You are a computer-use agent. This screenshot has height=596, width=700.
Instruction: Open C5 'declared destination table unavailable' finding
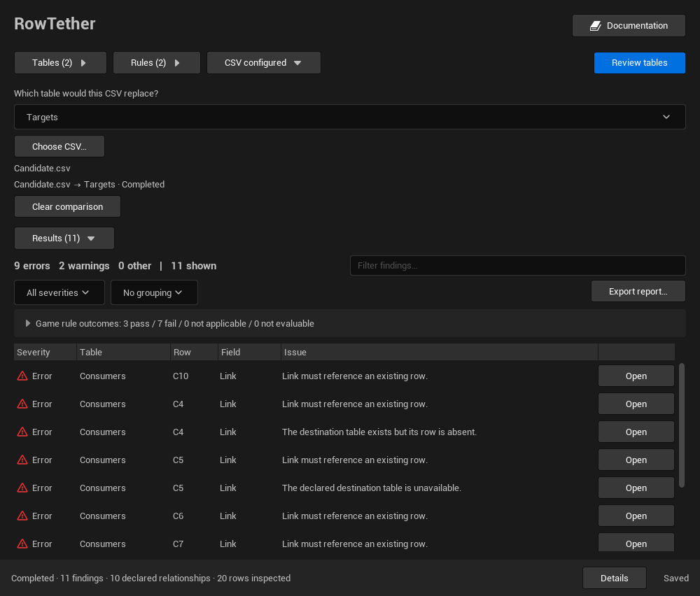(x=636, y=488)
